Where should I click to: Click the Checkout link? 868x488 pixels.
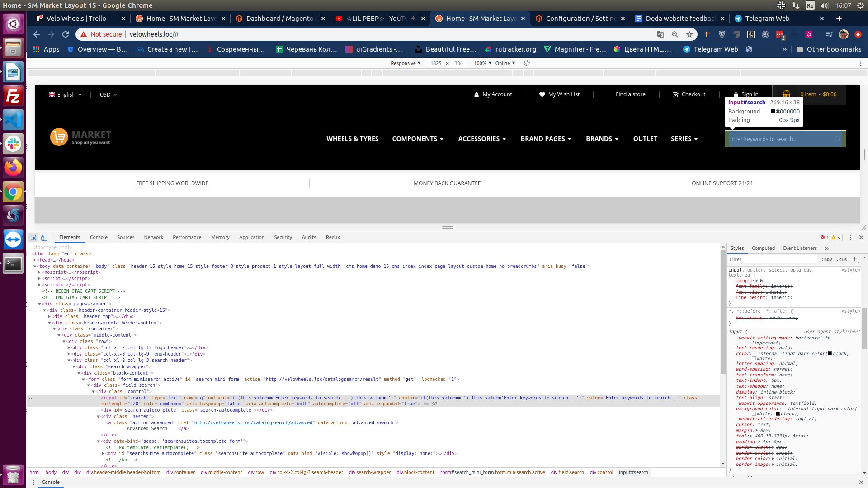click(x=689, y=94)
